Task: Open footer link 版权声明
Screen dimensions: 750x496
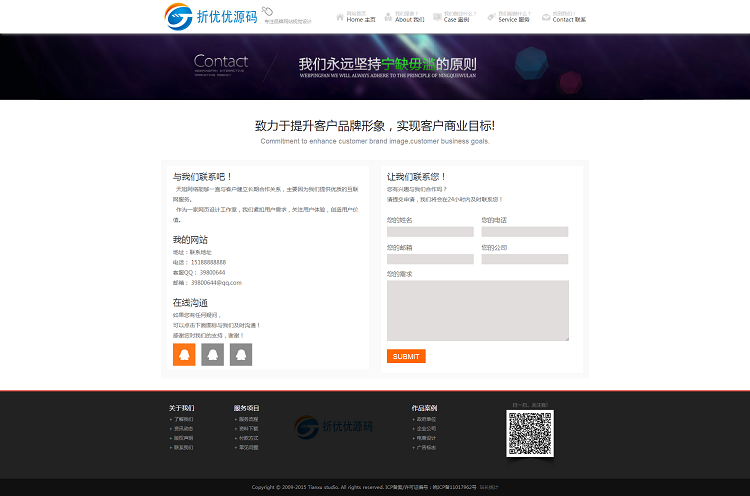Action: pyautogui.click(x=184, y=438)
